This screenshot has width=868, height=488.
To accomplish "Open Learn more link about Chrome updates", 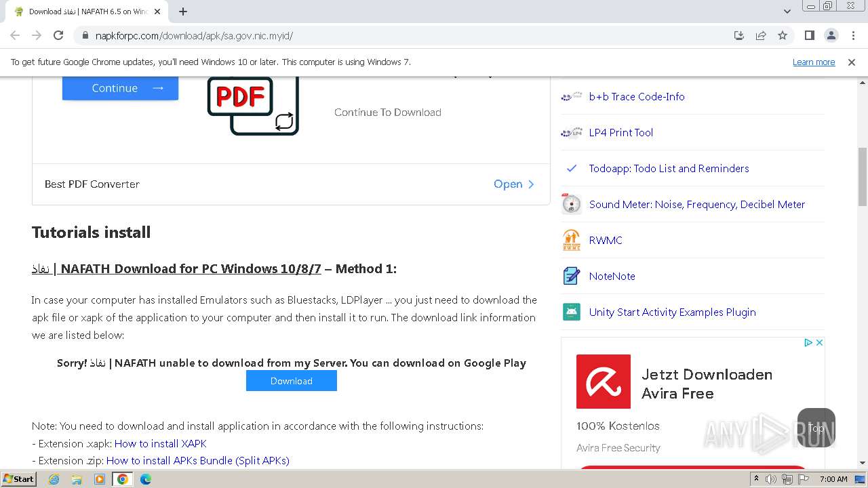I will (x=814, y=62).
